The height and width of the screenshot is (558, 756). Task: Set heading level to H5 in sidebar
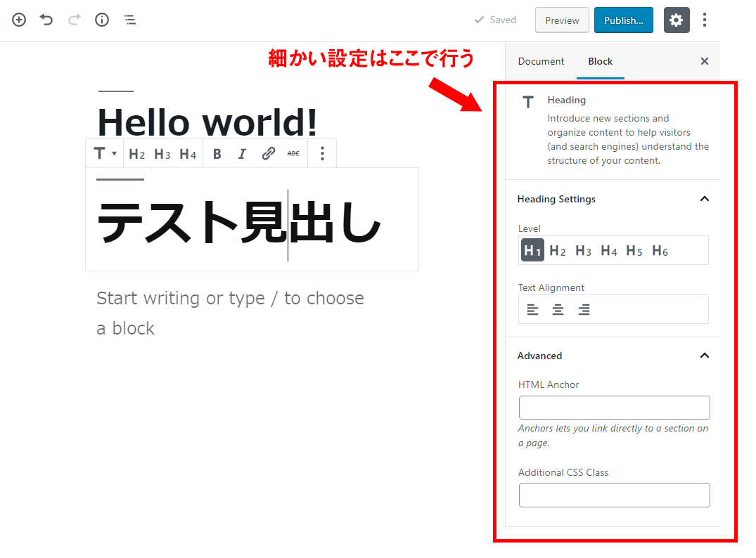pyautogui.click(x=634, y=250)
